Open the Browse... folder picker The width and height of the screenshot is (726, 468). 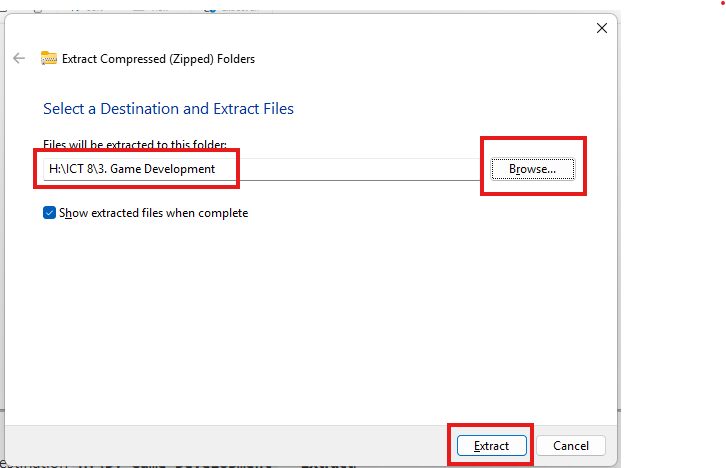point(532,169)
